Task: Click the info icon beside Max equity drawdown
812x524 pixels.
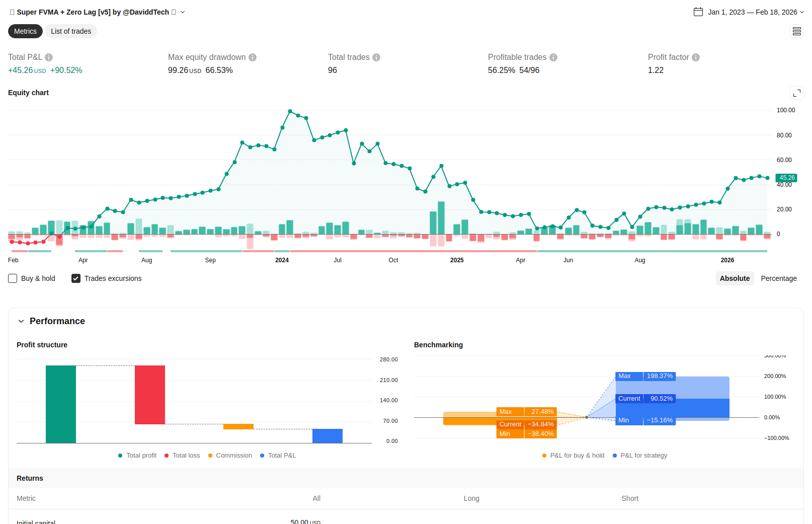Action: tap(253, 57)
